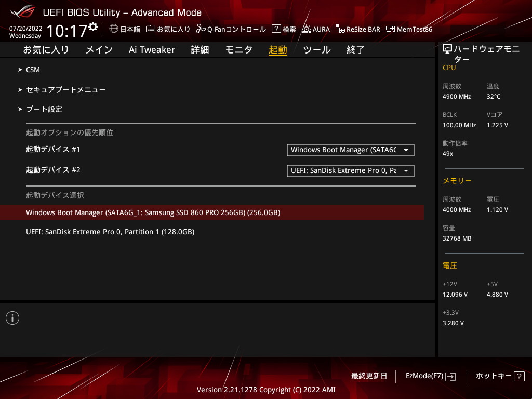Open 起動デバイス #2 dropdown
The height and width of the screenshot is (399, 532).
coord(351,170)
